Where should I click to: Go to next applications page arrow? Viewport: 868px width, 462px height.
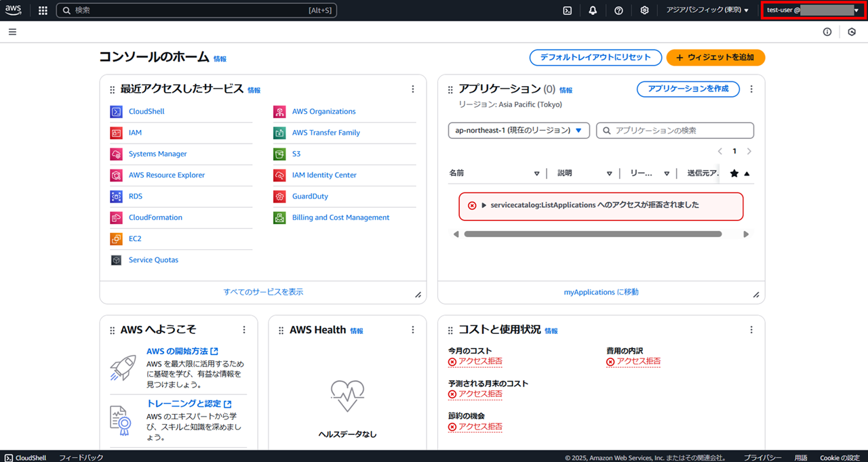pyautogui.click(x=749, y=152)
